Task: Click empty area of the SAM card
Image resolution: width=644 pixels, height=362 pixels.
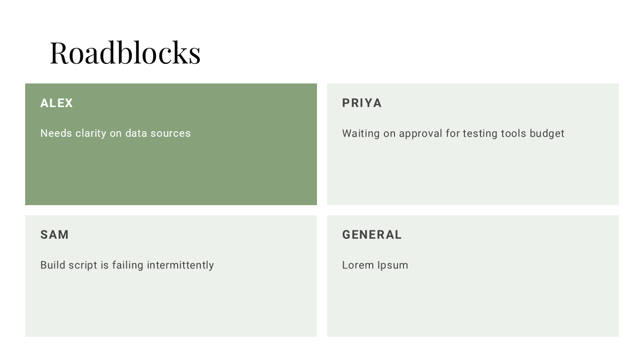Action: point(171,305)
